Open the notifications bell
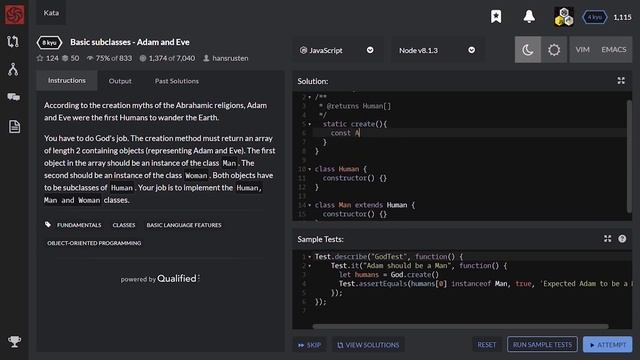This screenshot has width=640, height=360. pyautogui.click(x=529, y=17)
